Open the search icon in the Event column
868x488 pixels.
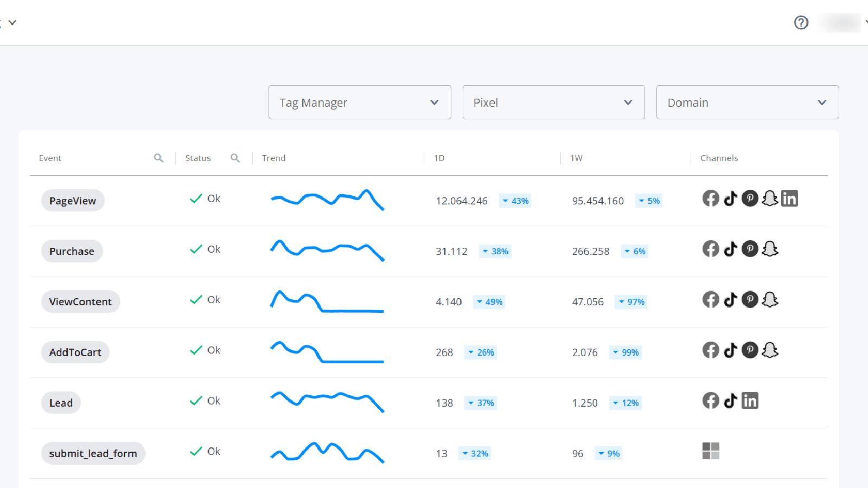coord(158,158)
